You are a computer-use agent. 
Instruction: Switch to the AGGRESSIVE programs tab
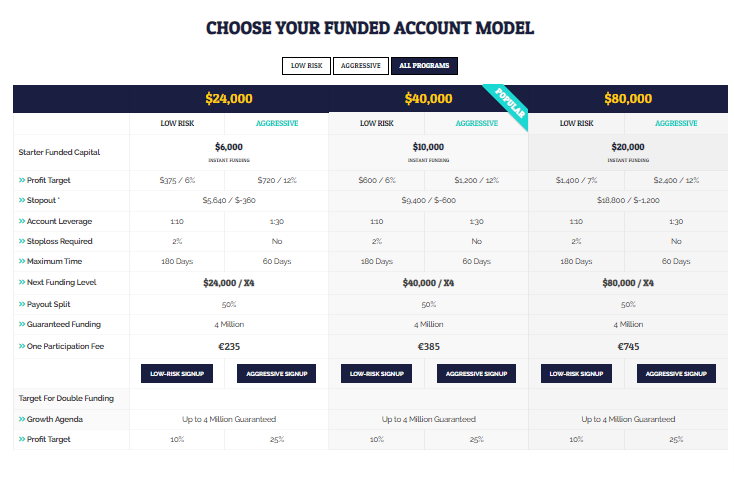(x=360, y=66)
